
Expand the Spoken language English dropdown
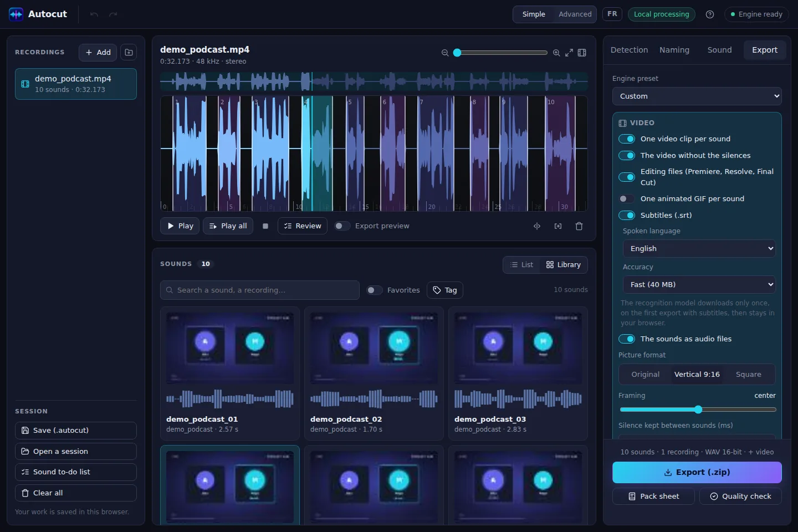tap(699, 248)
